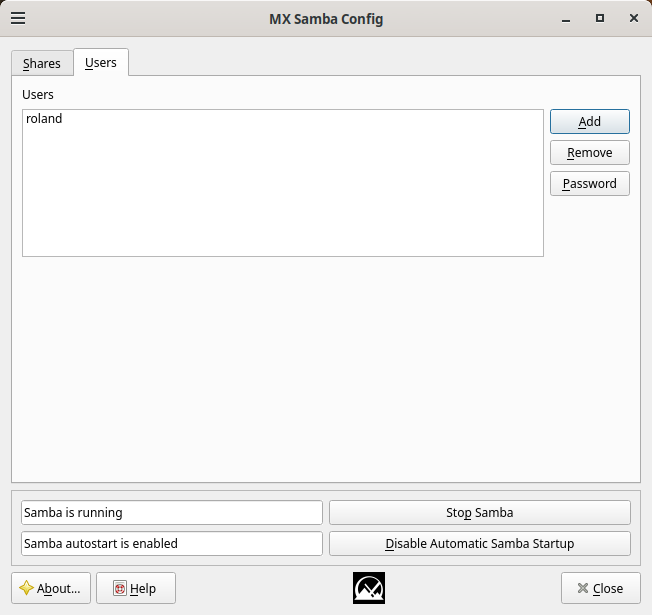Add a new Samba user

coord(589,121)
